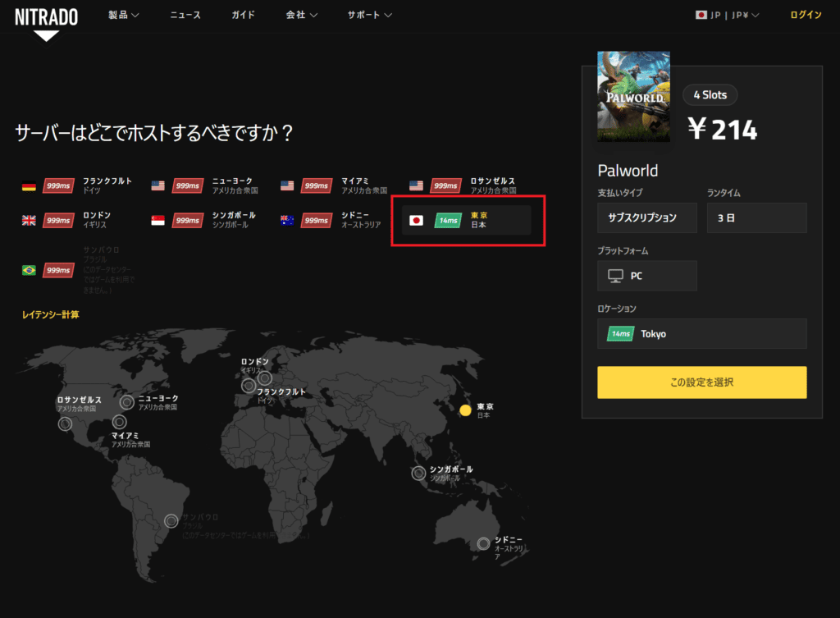
Task: Click the Palworld title in the order panel
Action: pos(628,171)
